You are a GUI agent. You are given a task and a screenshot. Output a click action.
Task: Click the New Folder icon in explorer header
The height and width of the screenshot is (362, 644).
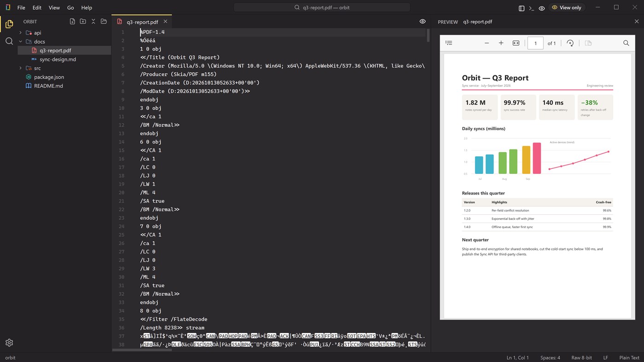click(83, 22)
